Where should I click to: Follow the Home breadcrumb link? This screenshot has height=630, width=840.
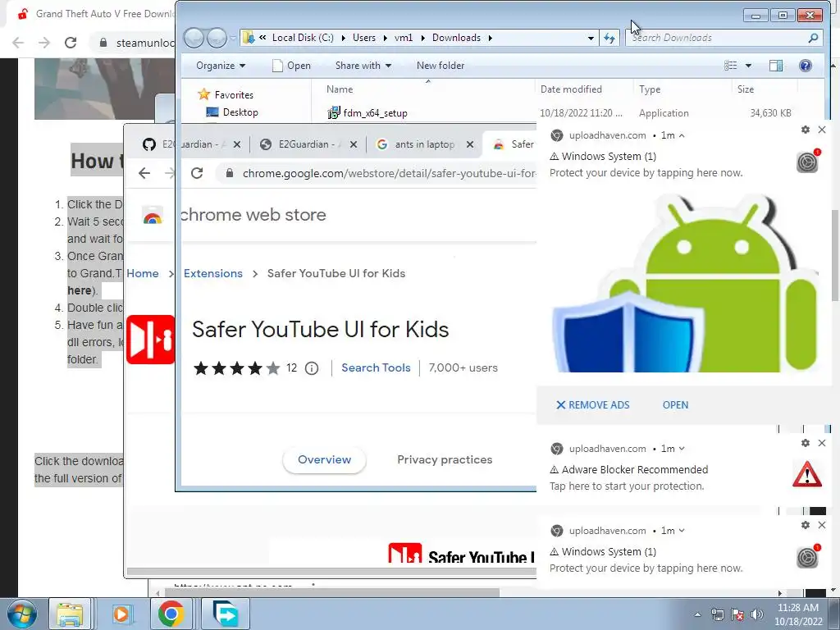click(x=143, y=273)
